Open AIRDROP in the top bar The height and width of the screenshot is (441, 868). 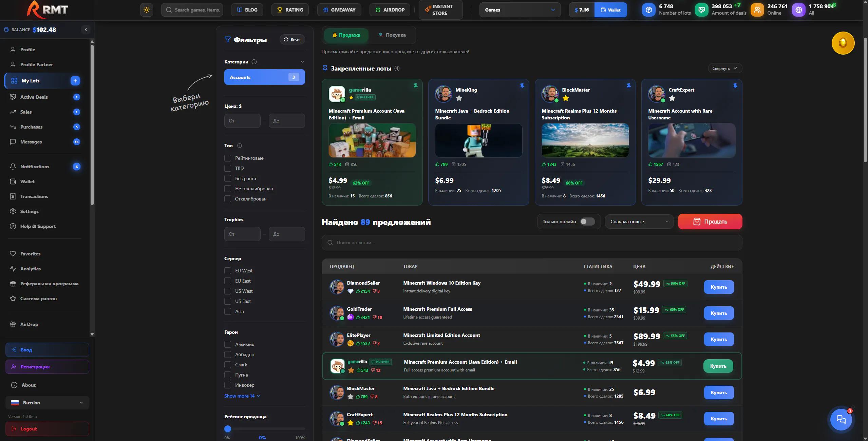pos(390,10)
